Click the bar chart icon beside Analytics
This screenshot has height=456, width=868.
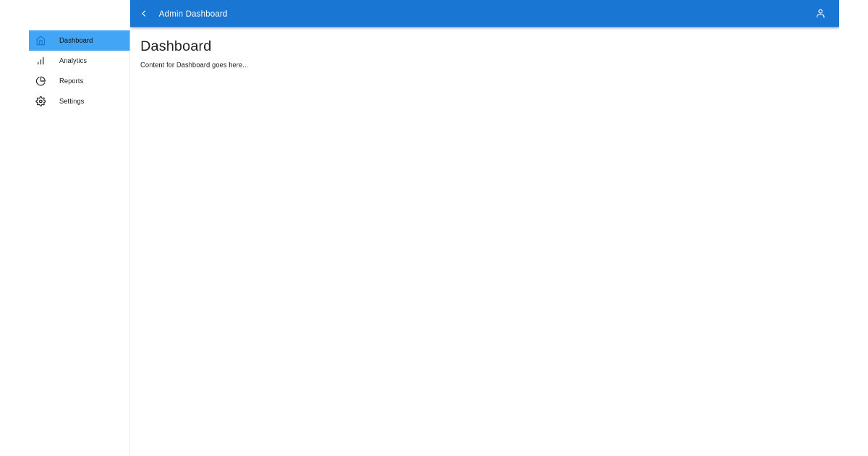tap(41, 61)
